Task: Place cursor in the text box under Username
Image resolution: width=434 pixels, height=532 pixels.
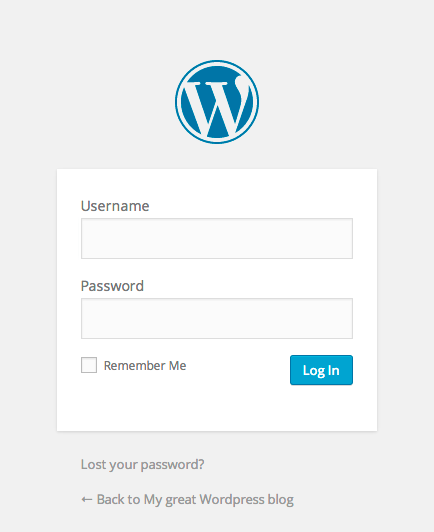Action: click(217, 239)
